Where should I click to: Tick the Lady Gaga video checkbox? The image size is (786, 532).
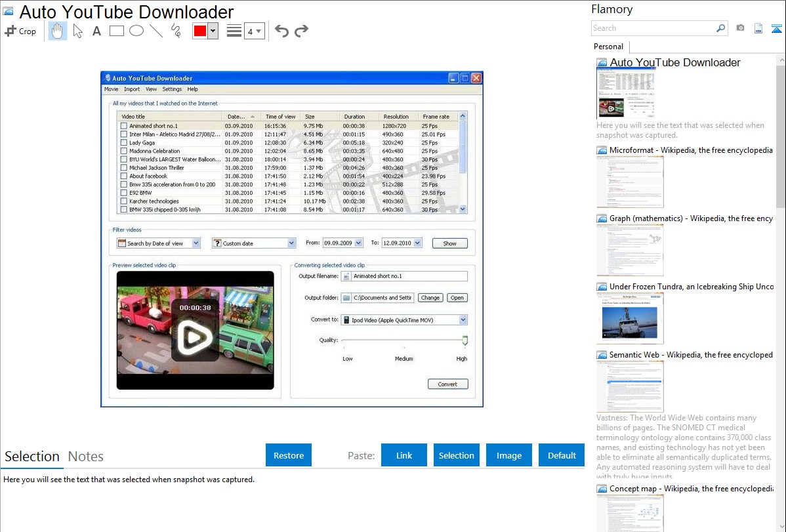coord(123,142)
